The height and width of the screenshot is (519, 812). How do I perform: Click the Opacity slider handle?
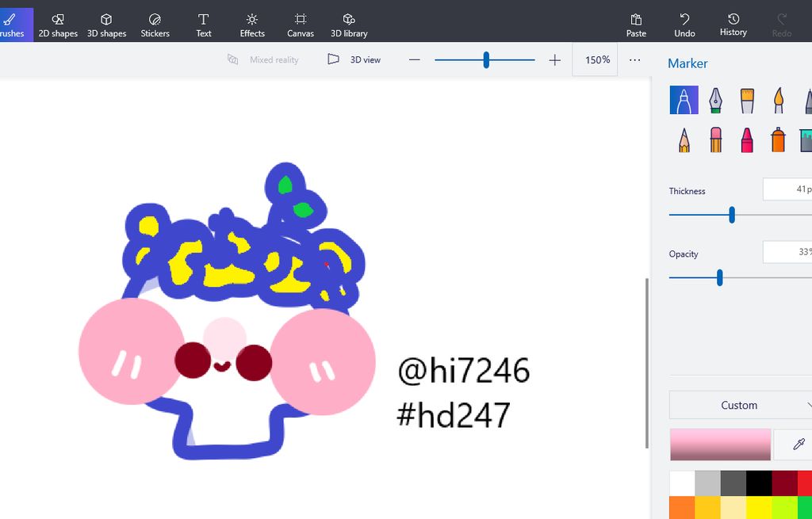click(x=720, y=278)
